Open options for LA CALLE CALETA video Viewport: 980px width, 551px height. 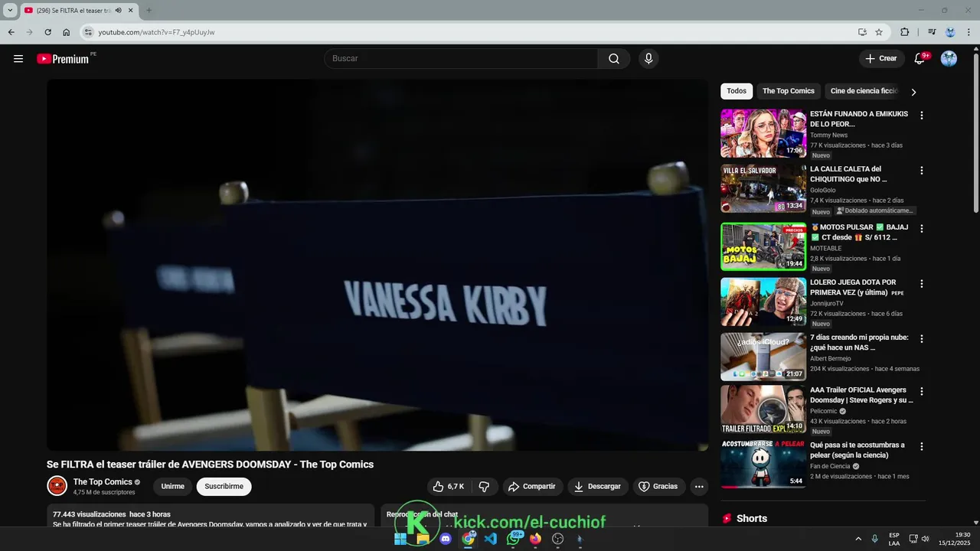tap(922, 171)
